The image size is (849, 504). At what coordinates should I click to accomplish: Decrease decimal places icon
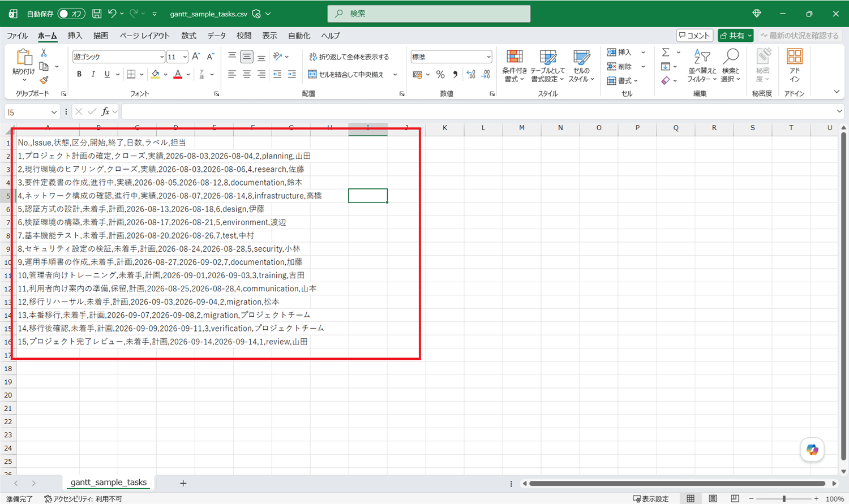(486, 75)
